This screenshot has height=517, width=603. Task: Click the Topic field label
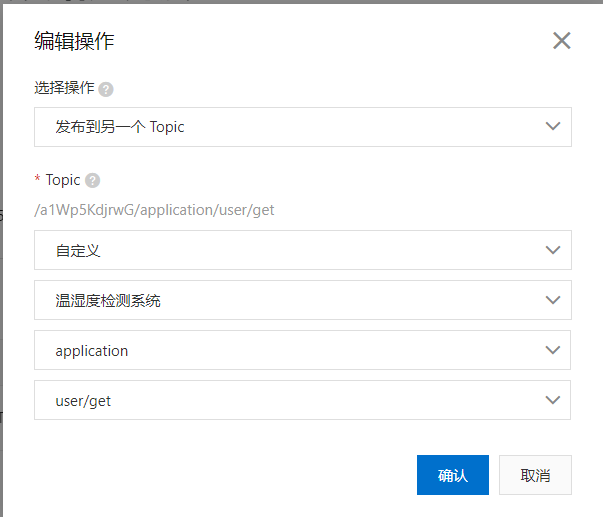pyautogui.click(x=63, y=180)
